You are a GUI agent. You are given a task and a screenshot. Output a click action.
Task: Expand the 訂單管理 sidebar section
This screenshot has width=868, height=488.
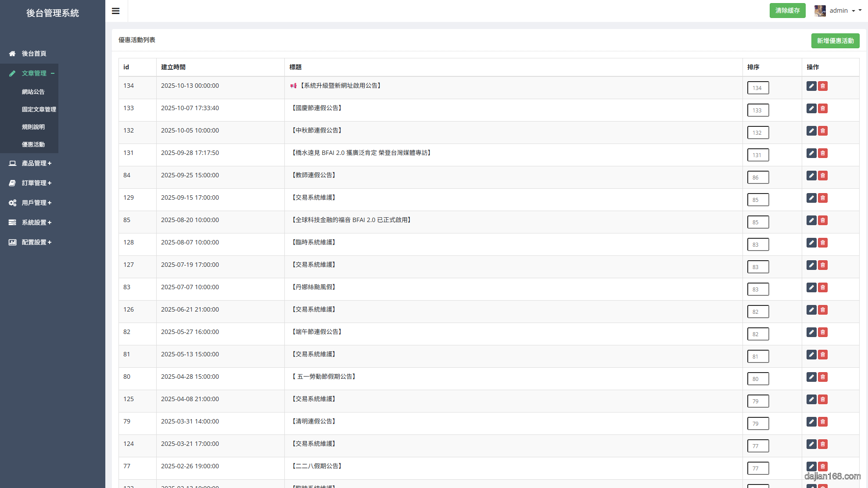click(34, 183)
